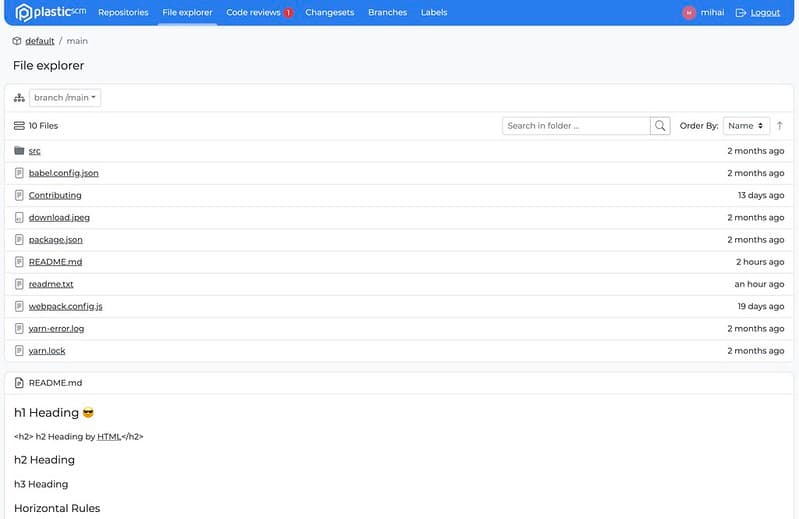Screen dimensions: 799x519
Task: Click the h1 Heading text in preview
Action: click(x=46, y=413)
